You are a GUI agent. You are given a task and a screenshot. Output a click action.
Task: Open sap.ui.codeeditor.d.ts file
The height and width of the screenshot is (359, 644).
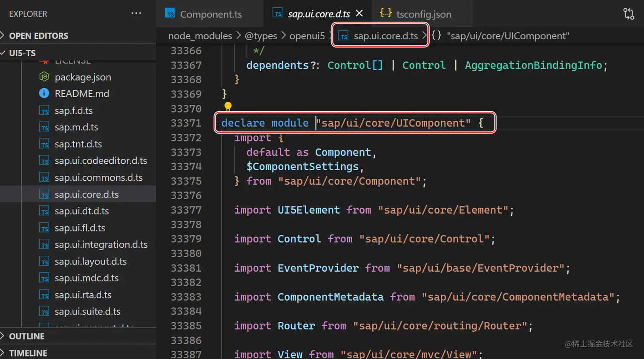[x=78, y=161]
